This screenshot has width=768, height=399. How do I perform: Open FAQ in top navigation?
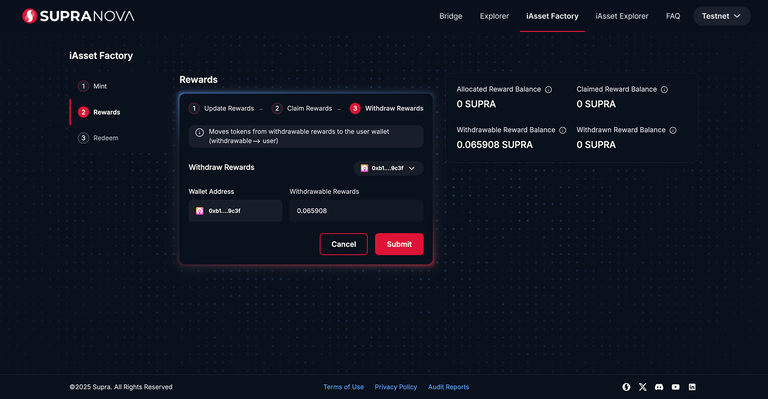coord(673,16)
